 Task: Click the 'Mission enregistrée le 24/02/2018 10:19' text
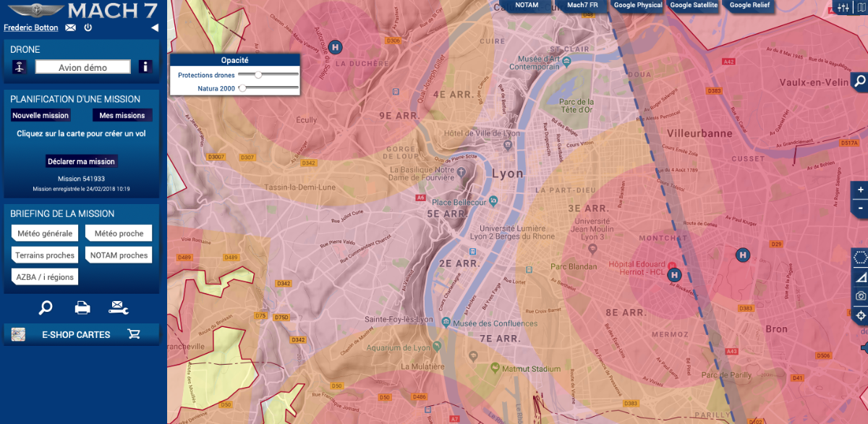(x=81, y=189)
